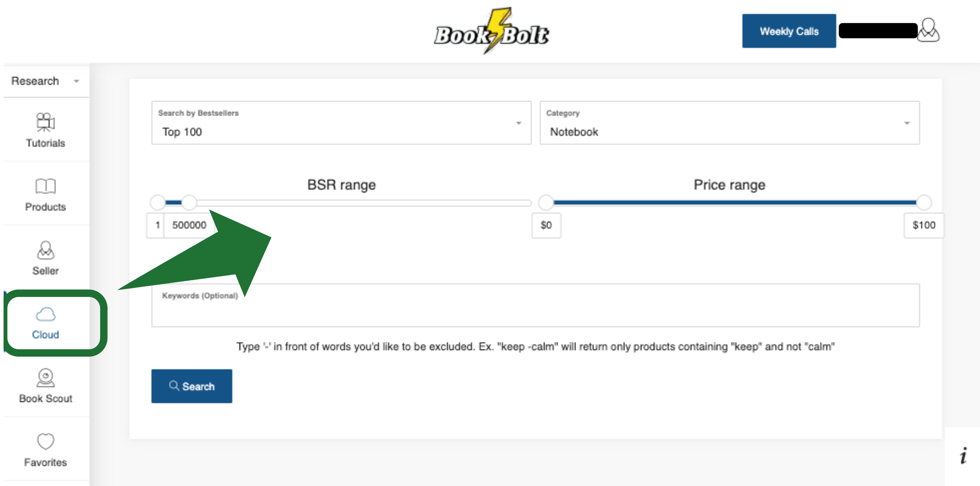980x486 pixels.
Task: Click the Keywords (Optional) input field
Action: click(535, 305)
